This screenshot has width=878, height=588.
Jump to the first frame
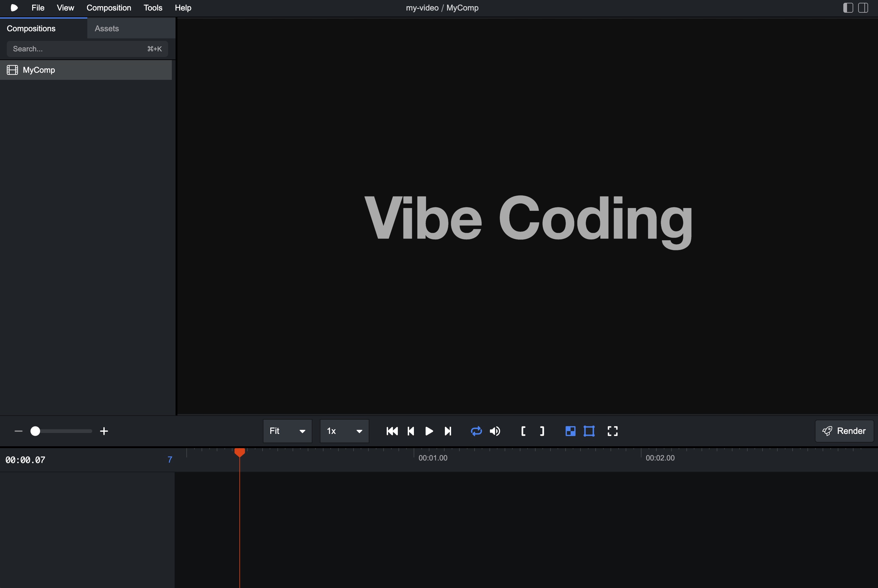click(392, 431)
